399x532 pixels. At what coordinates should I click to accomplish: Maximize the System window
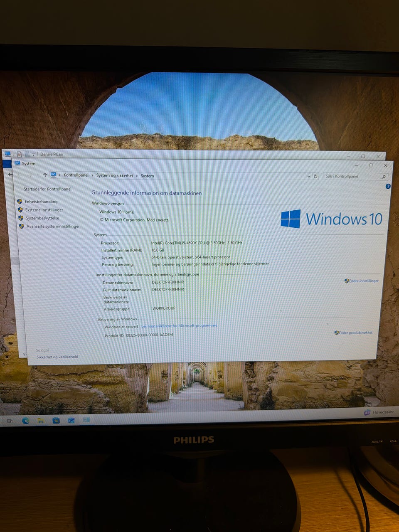tap(371, 165)
